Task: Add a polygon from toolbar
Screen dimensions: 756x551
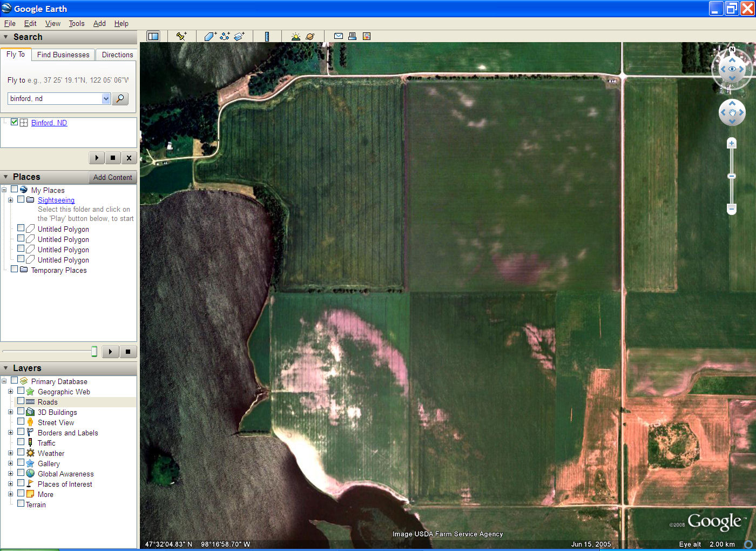Action: coord(210,36)
